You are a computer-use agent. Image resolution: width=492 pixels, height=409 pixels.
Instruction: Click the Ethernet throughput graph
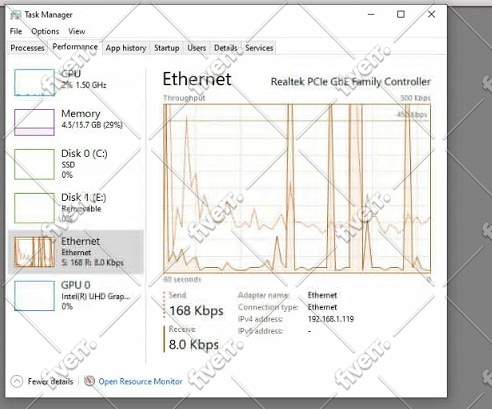[x=297, y=188]
